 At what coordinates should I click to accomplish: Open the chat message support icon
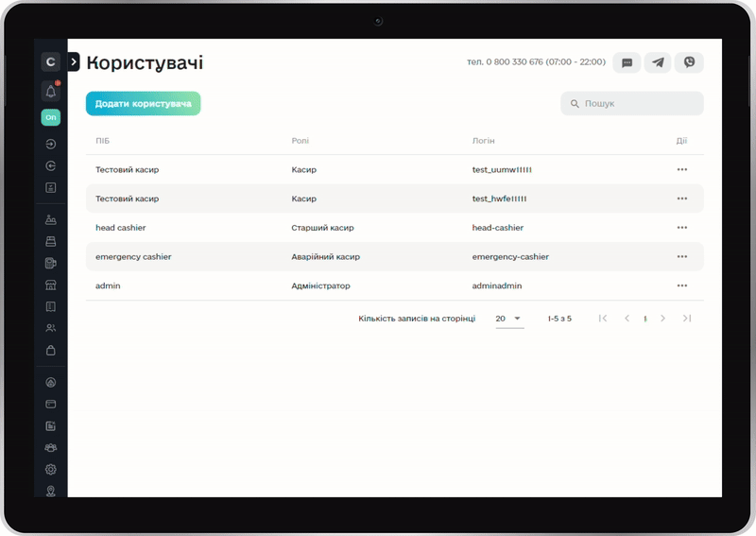627,62
